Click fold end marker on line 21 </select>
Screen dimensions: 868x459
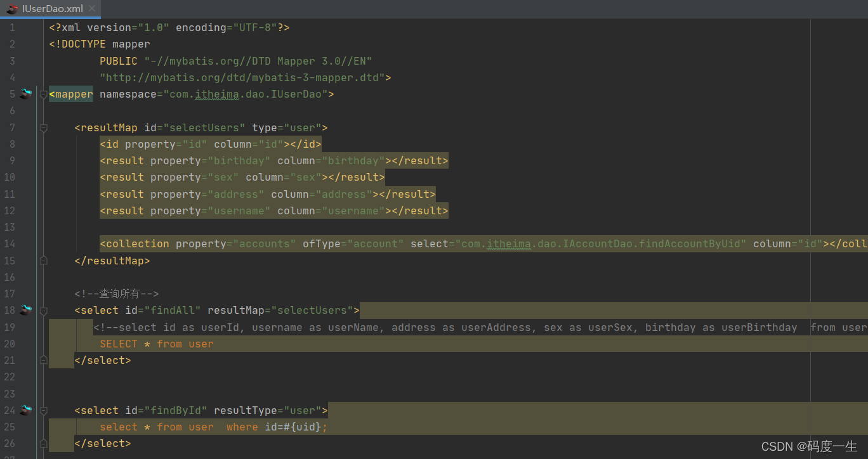(x=43, y=360)
